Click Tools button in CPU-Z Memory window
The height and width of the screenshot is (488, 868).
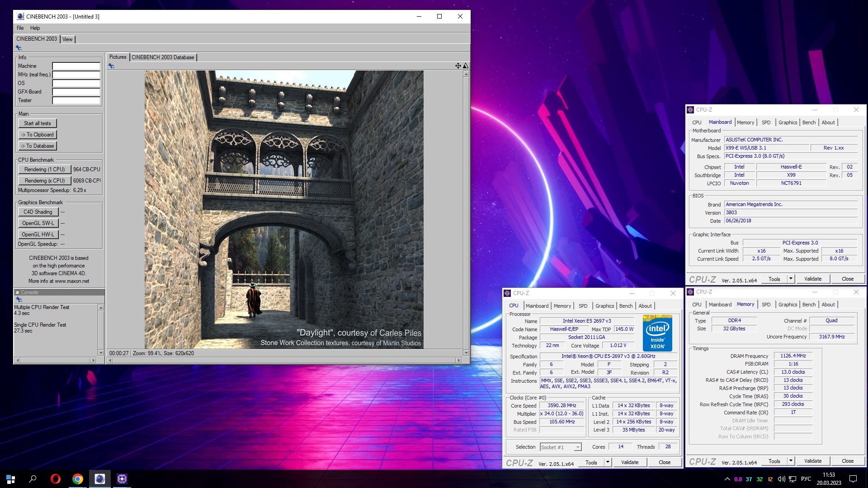(774, 461)
